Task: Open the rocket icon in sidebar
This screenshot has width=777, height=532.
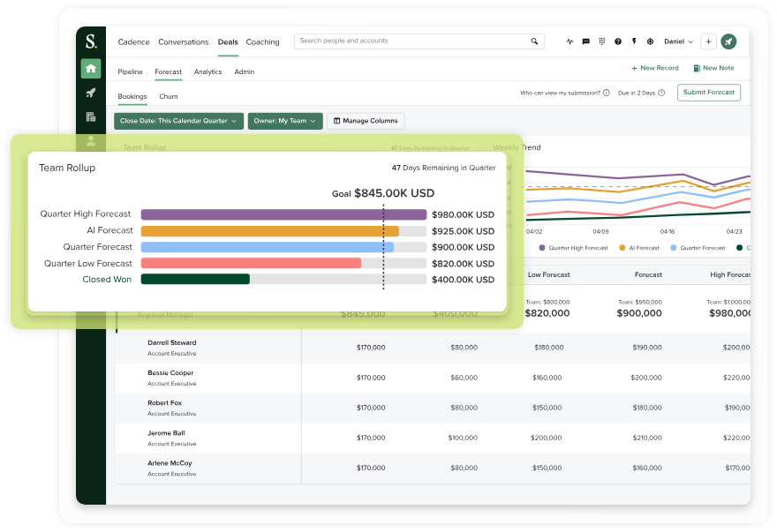Action: tap(91, 93)
